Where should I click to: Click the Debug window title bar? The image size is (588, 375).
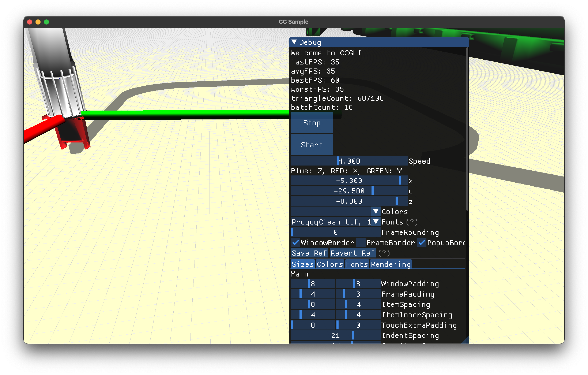point(378,42)
